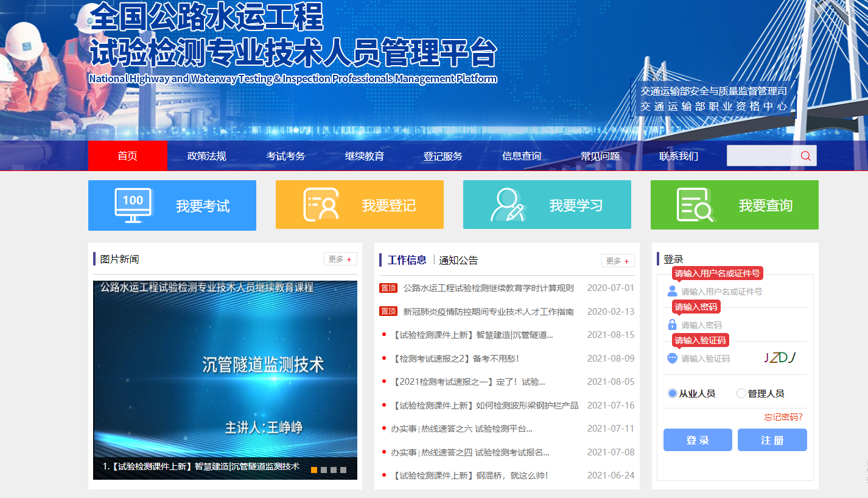Switch to the 通知公告 tab

tap(458, 261)
